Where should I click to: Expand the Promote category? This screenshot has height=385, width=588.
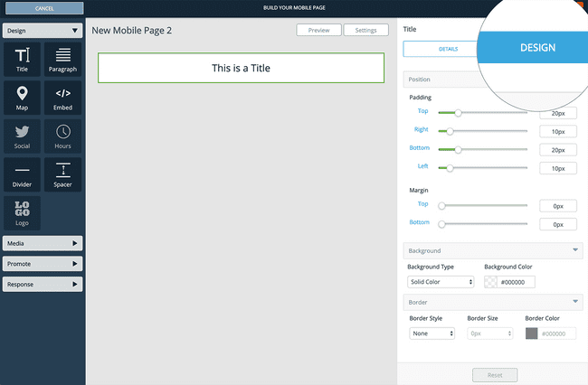click(x=43, y=264)
